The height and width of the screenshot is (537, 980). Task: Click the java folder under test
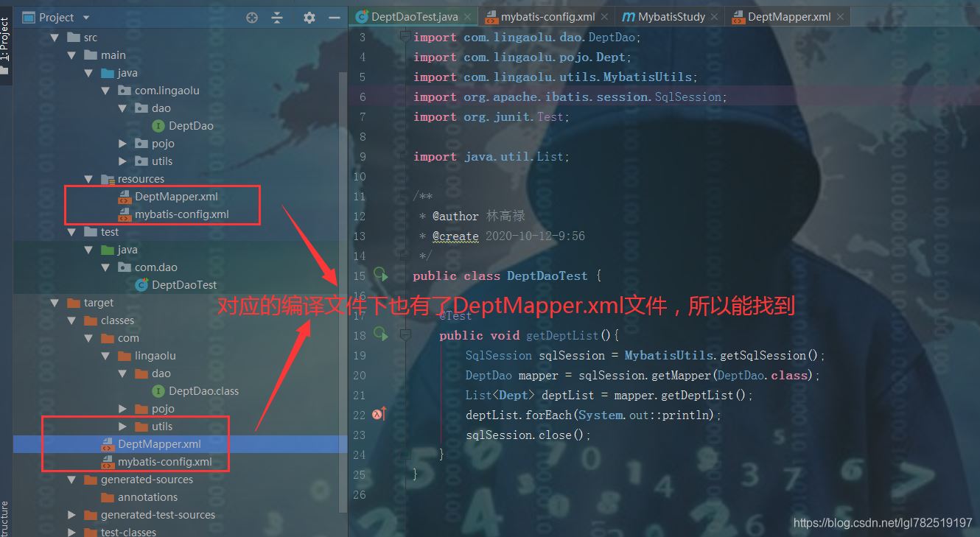coord(119,250)
